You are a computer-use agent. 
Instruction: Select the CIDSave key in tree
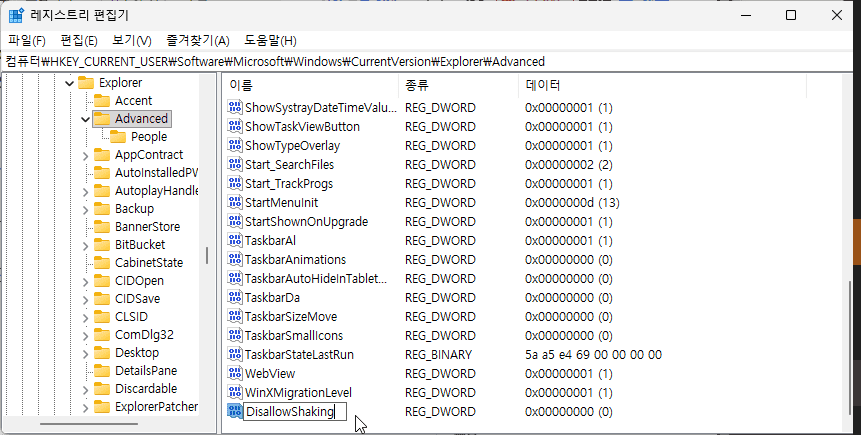point(137,299)
